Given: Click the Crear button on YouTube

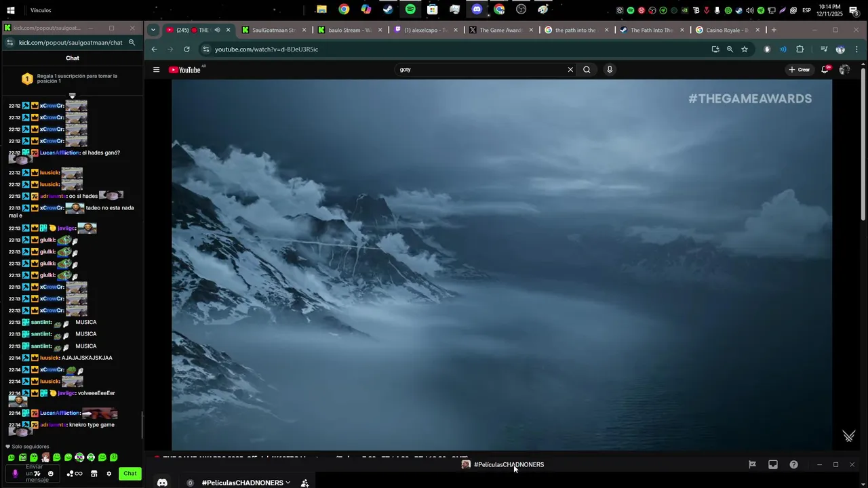Looking at the screenshot, I should (x=799, y=70).
